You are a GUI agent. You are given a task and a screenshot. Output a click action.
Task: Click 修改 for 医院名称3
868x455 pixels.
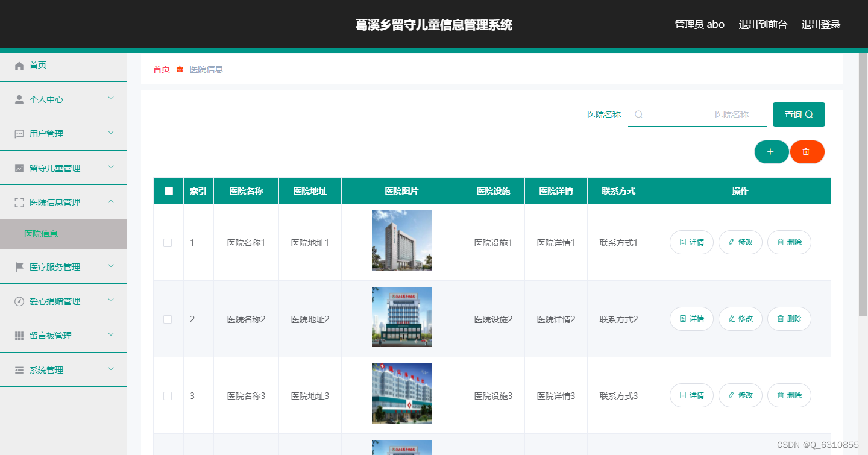point(740,395)
